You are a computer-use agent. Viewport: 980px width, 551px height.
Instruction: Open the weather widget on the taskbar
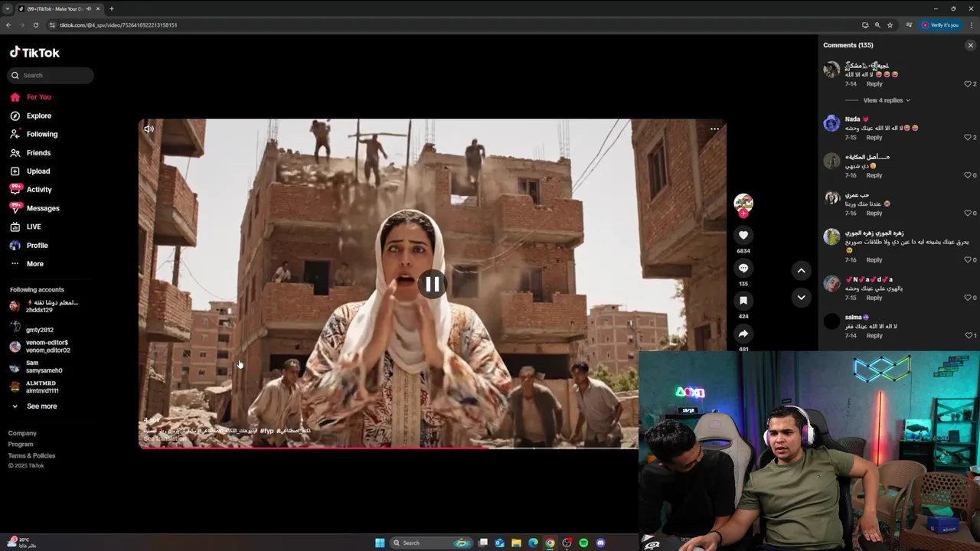pyautogui.click(x=21, y=542)
